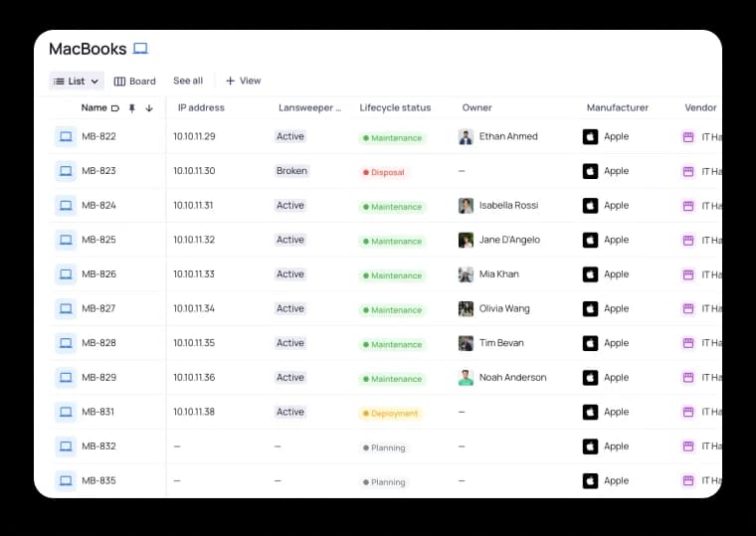Click the tag icon beside Name header
This screenshot has height=536, width=756.
(x=114, y=108)
